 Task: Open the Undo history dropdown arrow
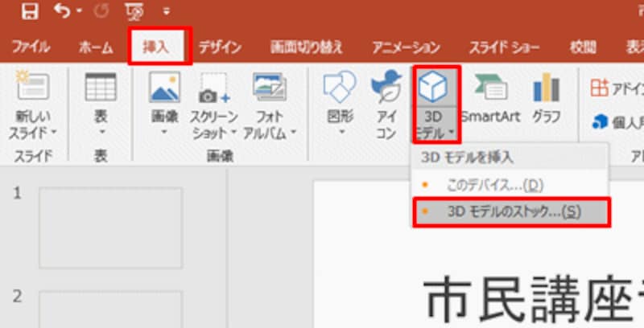79,11
